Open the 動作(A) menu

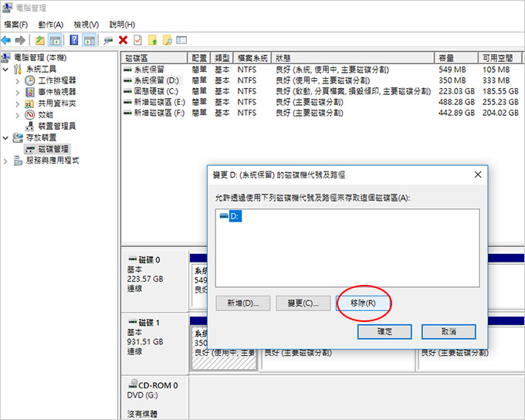(x=50, y=25)
